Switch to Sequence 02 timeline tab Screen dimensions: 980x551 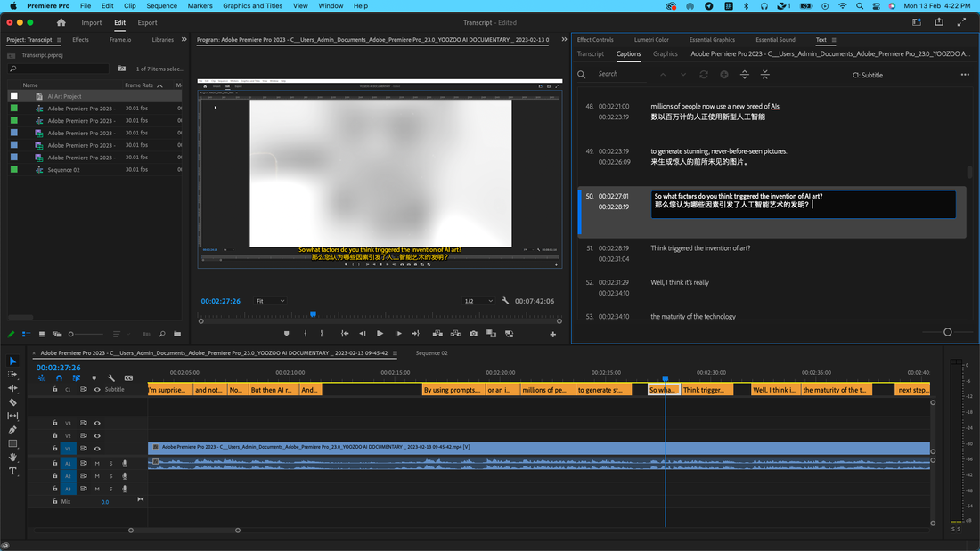[x=432, y=353]
